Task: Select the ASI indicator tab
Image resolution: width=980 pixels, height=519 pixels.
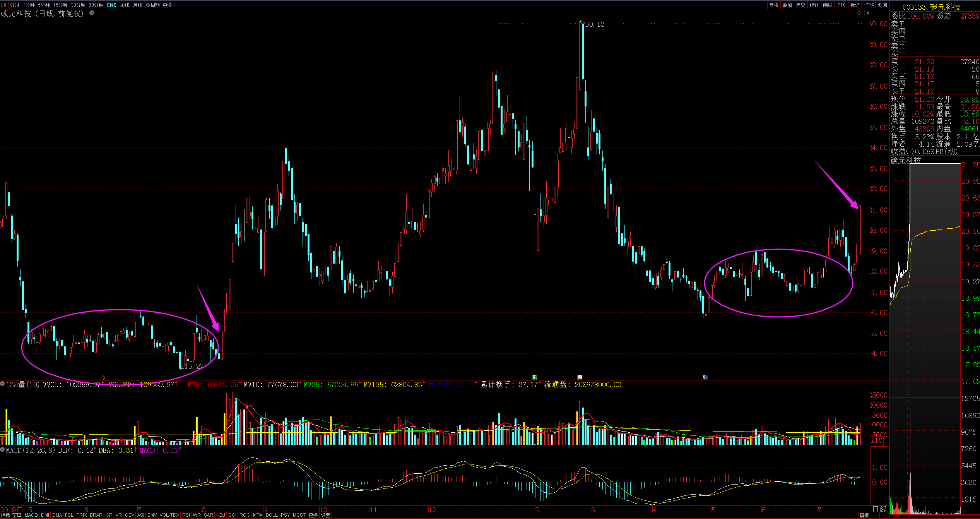Action: [141, 515]
